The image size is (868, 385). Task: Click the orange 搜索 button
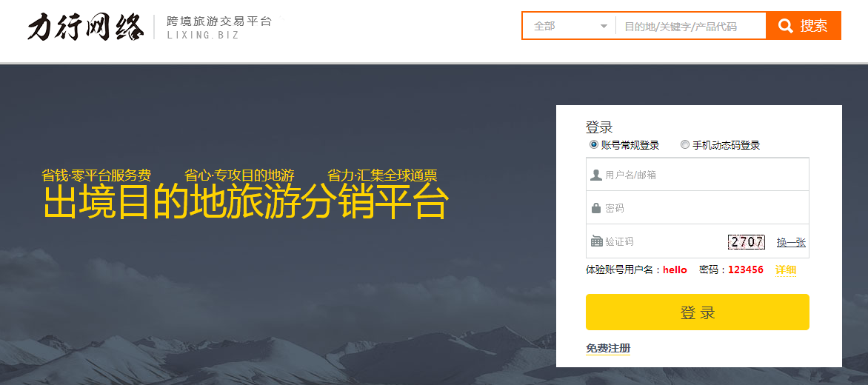click(804, 26)
